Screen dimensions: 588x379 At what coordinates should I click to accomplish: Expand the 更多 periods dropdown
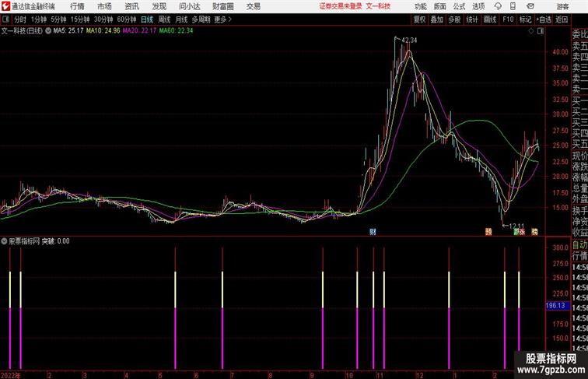point(222,19)
